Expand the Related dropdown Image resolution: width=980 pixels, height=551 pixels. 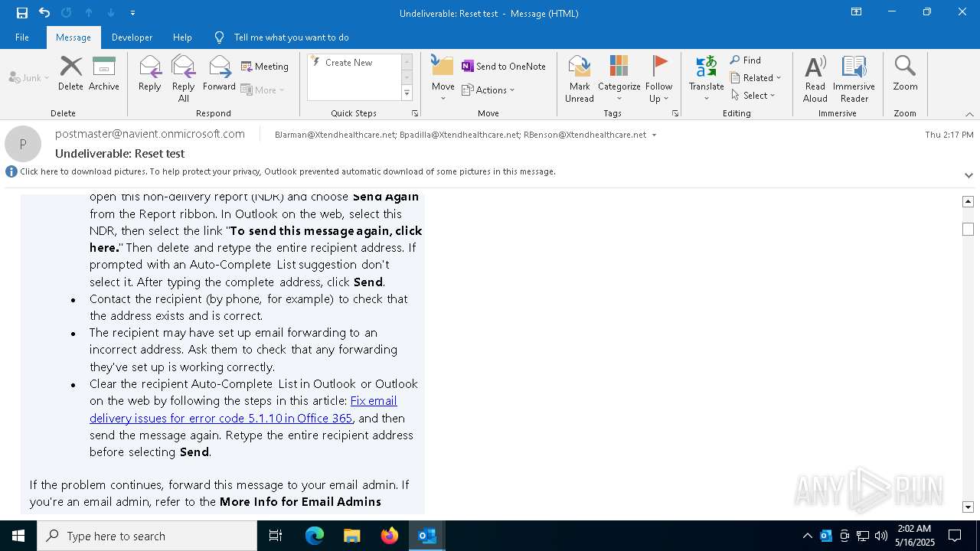coord(756,78)
